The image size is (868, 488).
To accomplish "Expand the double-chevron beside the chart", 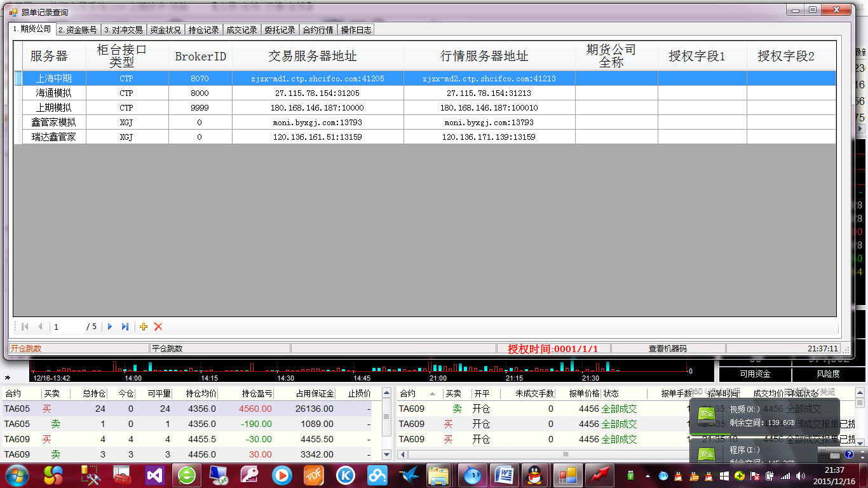I will point(7,377).
